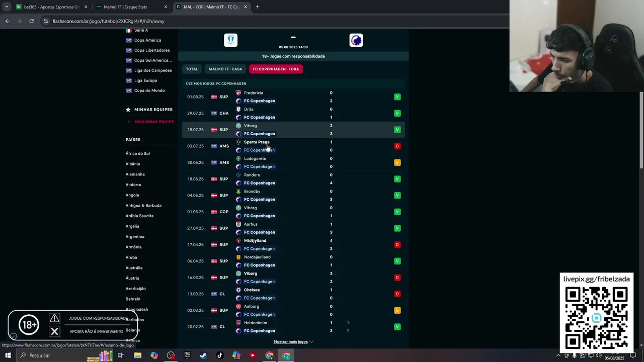Open Copa Libertadores in sidebar

coord(152,50)
